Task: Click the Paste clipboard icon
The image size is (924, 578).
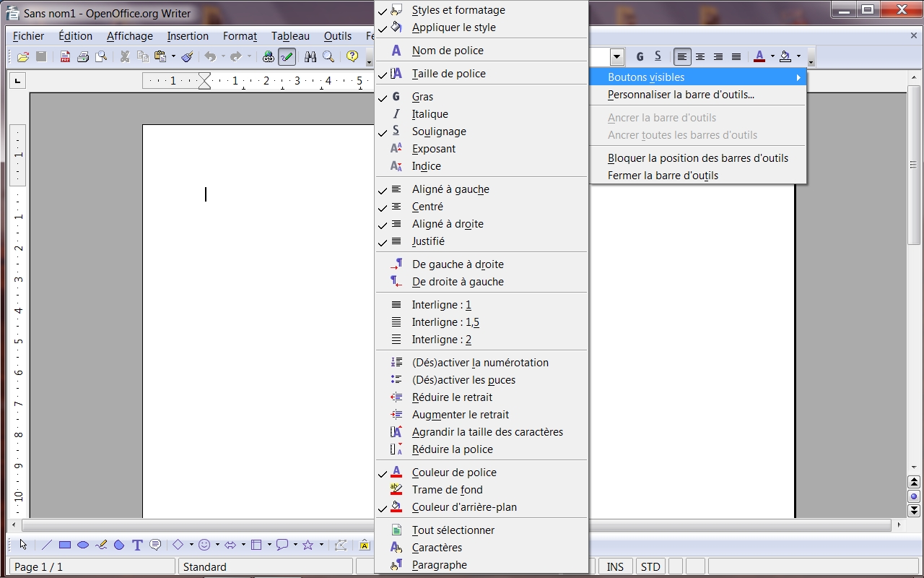Action: [160, 56]
